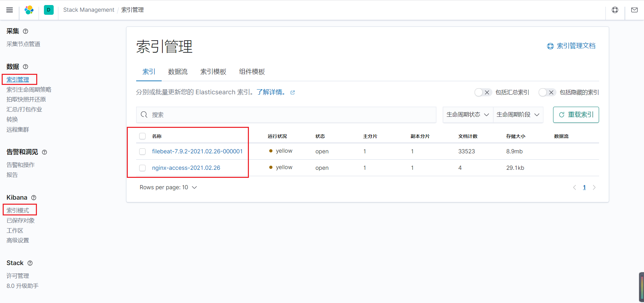Image resolution: width=644 pixels, height=303 pixels.
Task: Sort by 文档计数 column header
Action: coord(468,137)
